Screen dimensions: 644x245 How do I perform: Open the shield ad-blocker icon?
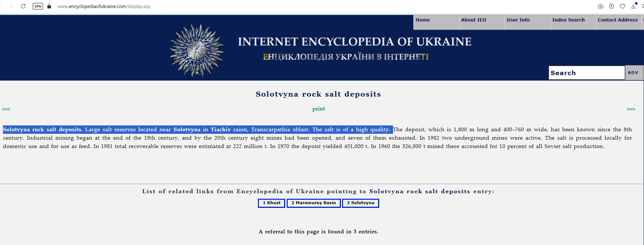(x=612, y=6)
